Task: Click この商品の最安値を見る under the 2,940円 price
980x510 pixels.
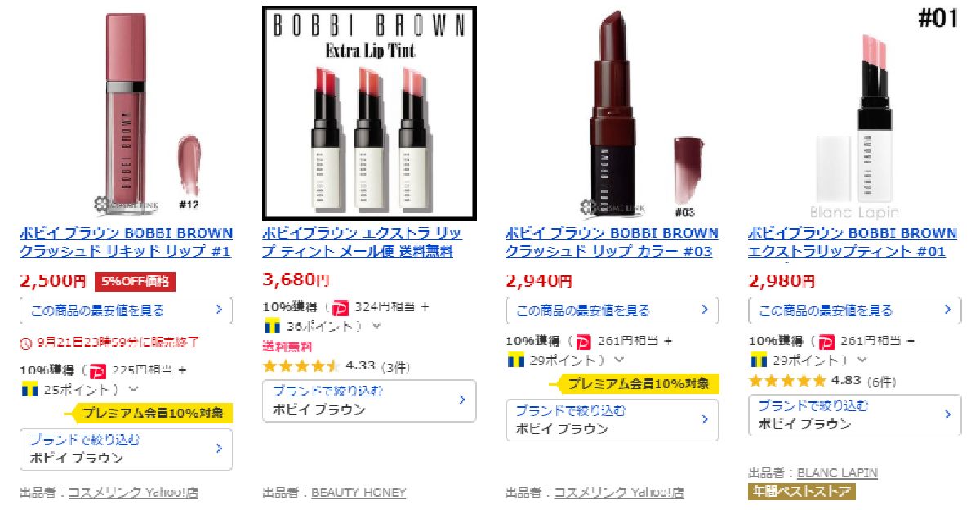Action: (x=612, y=311)
